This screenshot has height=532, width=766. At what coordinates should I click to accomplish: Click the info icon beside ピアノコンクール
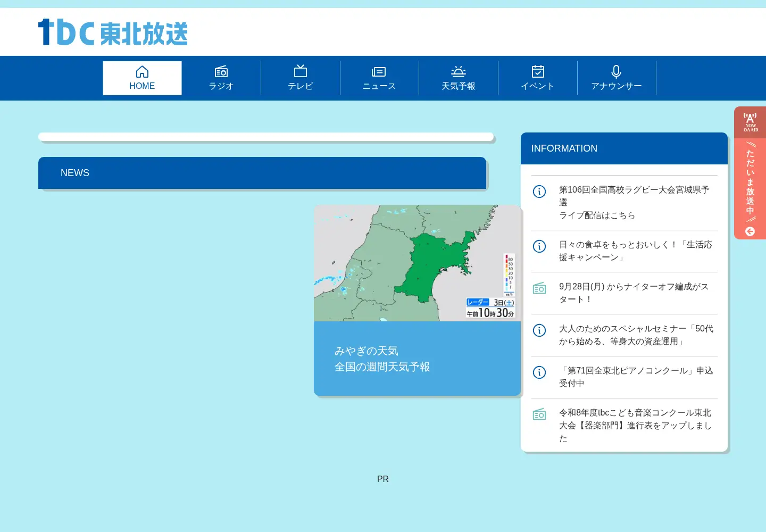(x=539, y=372)
